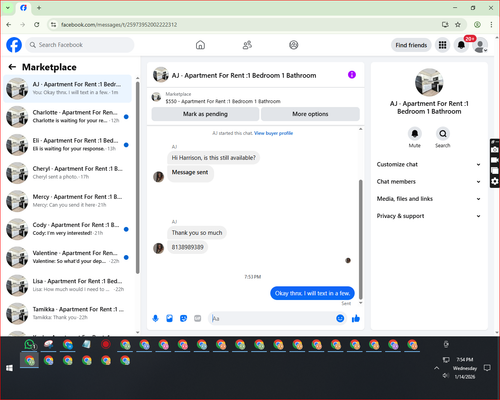This screenshot has height=400, width=500.
Task: Click the 'Okay thnx. I will text in a few.' bubble
Action: 312,293
